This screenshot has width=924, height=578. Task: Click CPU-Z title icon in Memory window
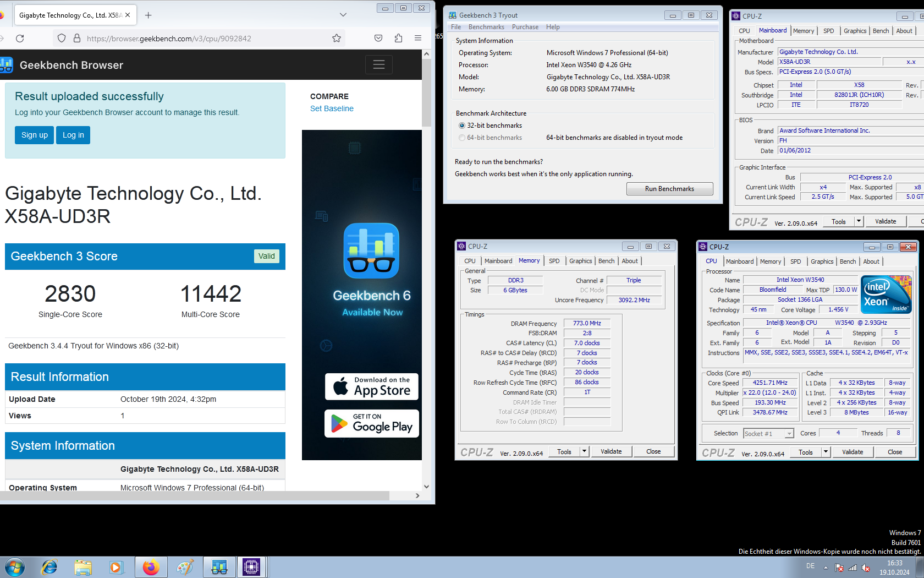point(461,246)
